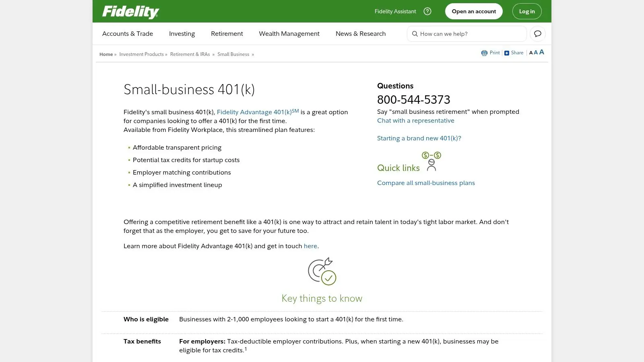Image resolution: width=644 pixels, height=362 pixels.
Task: Open the News & Research menu
Action: pyautogui.click(x=361, y=34)
